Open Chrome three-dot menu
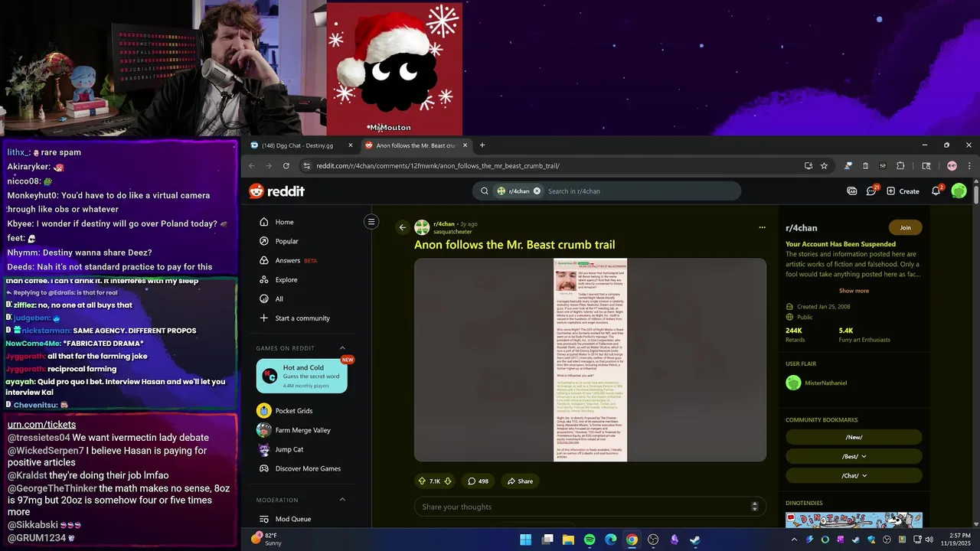Viewport: 980px width, 551px height. [969, 165]
